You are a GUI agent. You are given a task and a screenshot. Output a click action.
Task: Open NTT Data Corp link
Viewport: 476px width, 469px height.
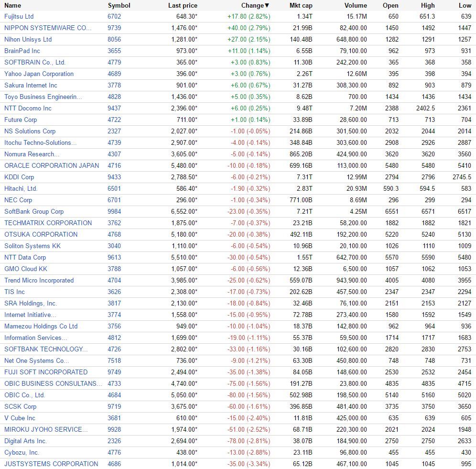25,257
